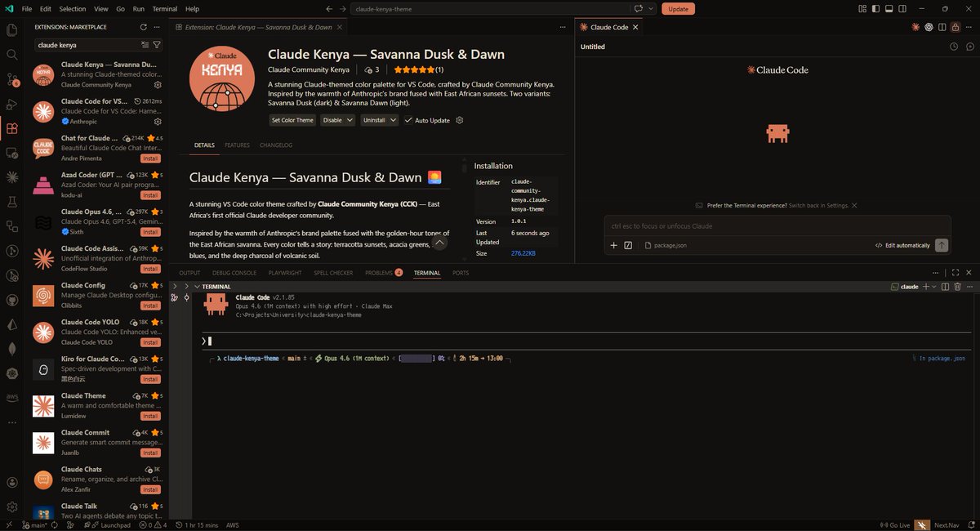Image resolution: width=980 pixels, height=531 pixels.
Task: Switch to the FEATURES tab
Action: tap(237, 145)
